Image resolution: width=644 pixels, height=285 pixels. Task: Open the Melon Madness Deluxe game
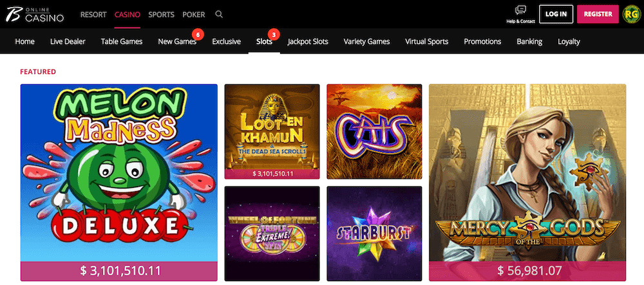click(x=119, y=173)
